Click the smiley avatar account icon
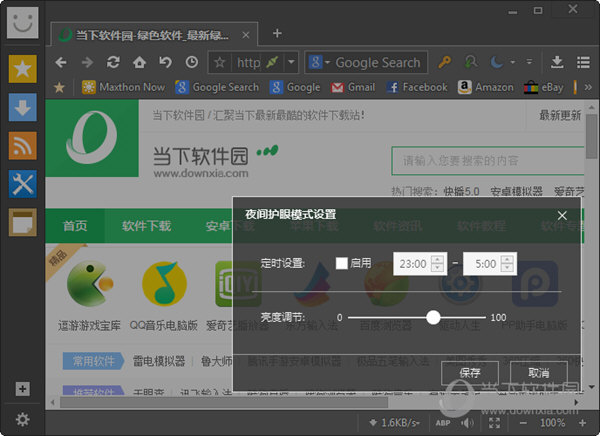The width and height of the screenshot is (600, 436). pyautogui.click(x=23, y=23)
